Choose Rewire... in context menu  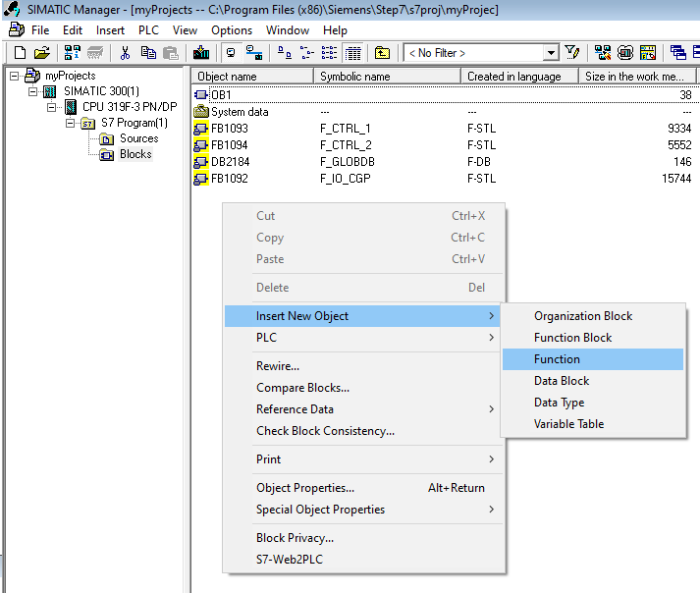364,366
